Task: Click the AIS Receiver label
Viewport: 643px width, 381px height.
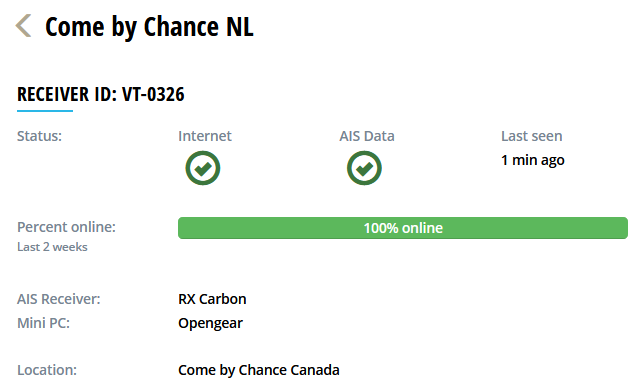Action: 59,299
